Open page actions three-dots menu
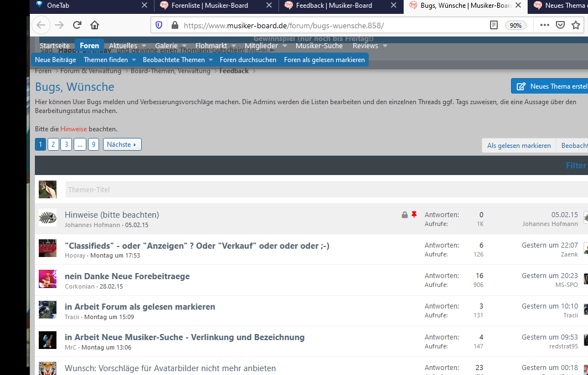Viewport: 588px width, 375px height. coord(544,25)
